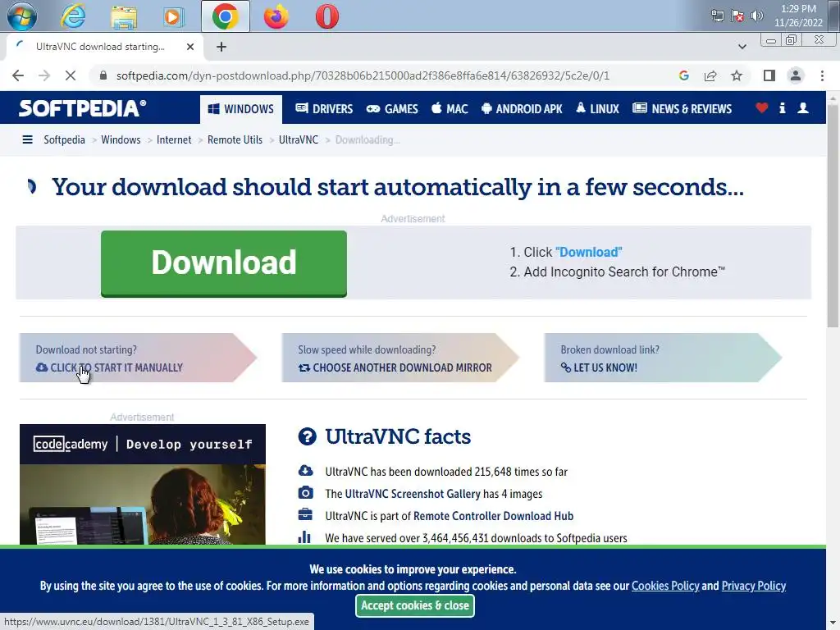Open the Chrome three-dot menu
Image resolution: width=840 pixels, height=630 pixels.
coord(822,75)
